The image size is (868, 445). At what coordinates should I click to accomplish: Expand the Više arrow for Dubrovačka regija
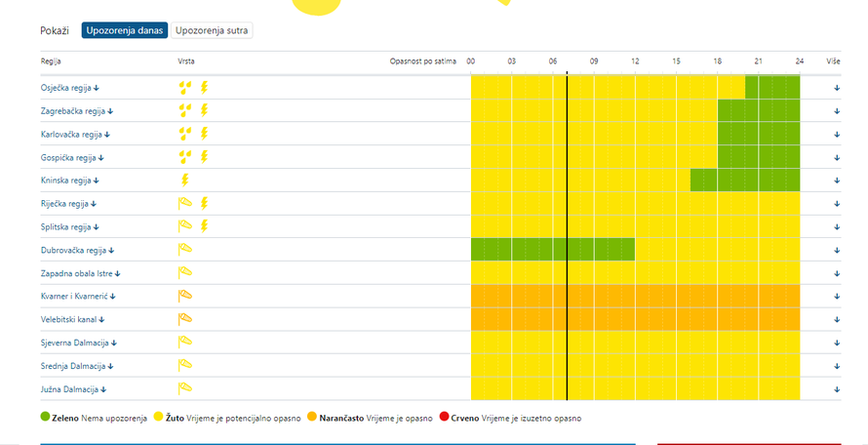click(837, 250)
